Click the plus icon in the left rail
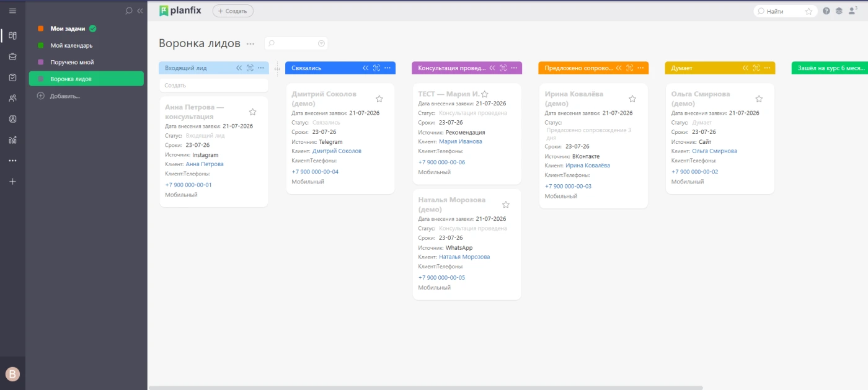 click(x=12, y=181)
